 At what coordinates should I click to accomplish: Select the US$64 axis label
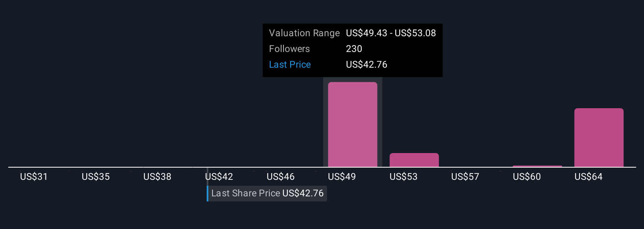tap(588, 177)
